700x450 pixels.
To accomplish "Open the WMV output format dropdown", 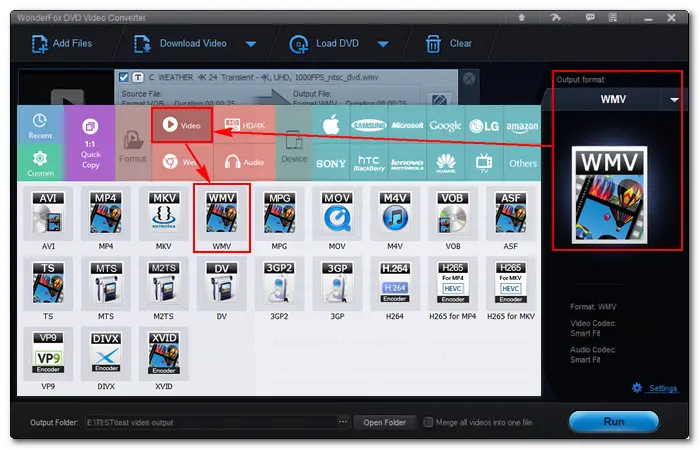I will 674,100.
